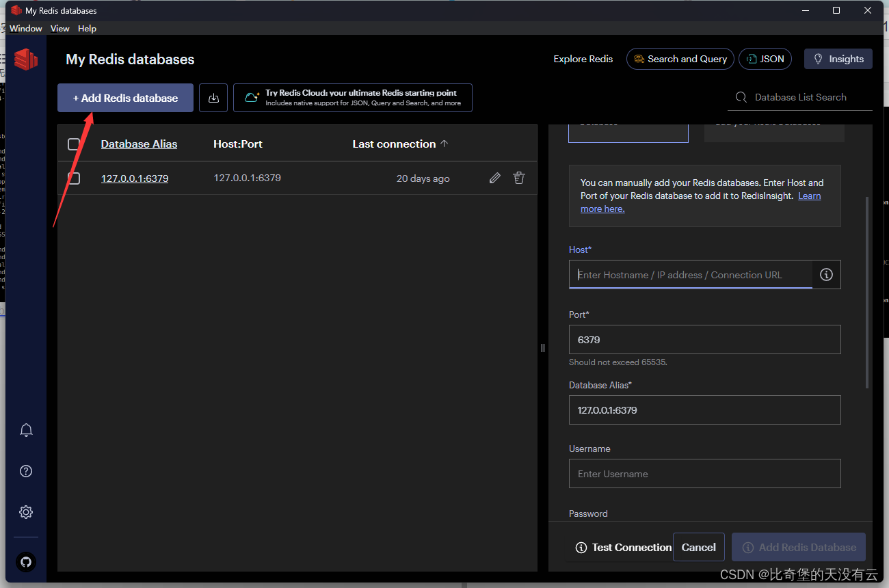This screenshot has width=889, height=588.
Task: Open the help center question icon
Action: pyautogui.click(x=26, y=471)
